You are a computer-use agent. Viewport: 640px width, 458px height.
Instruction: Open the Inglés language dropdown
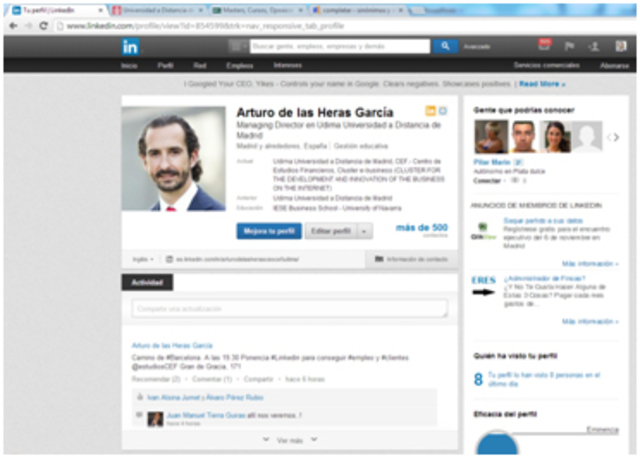(143, 259)
